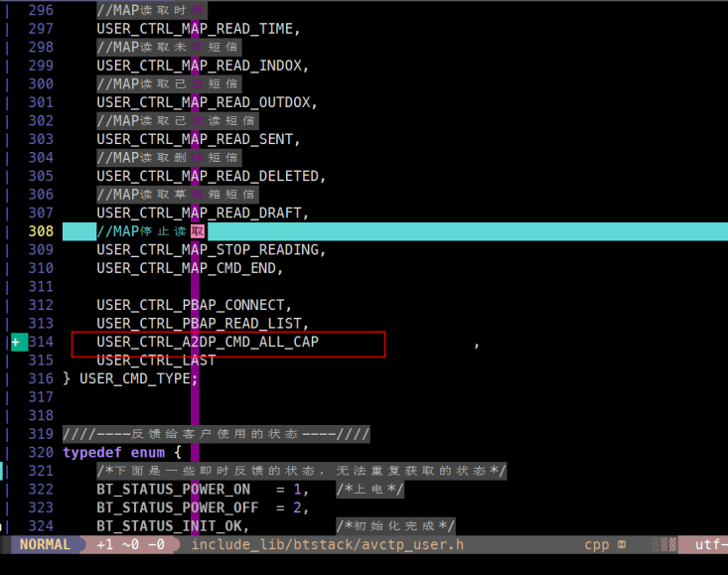The image size is (728, 575).
Task: Click the closing brace before USER_CMD_TYPE
Action: [67, 378]
